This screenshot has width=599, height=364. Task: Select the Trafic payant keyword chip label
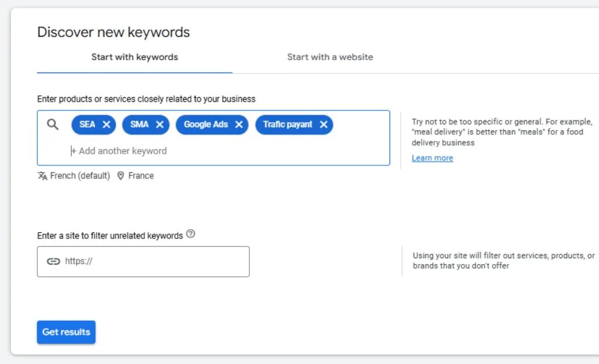(288, 124)
